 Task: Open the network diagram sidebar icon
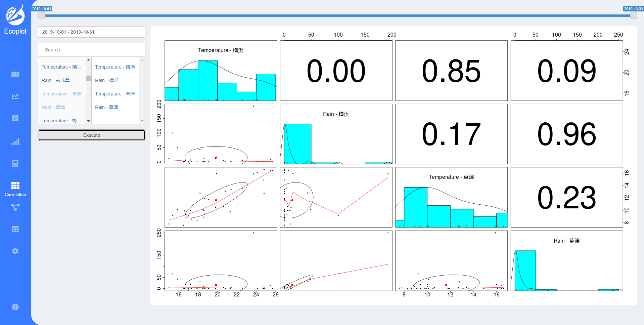[15, 207]
